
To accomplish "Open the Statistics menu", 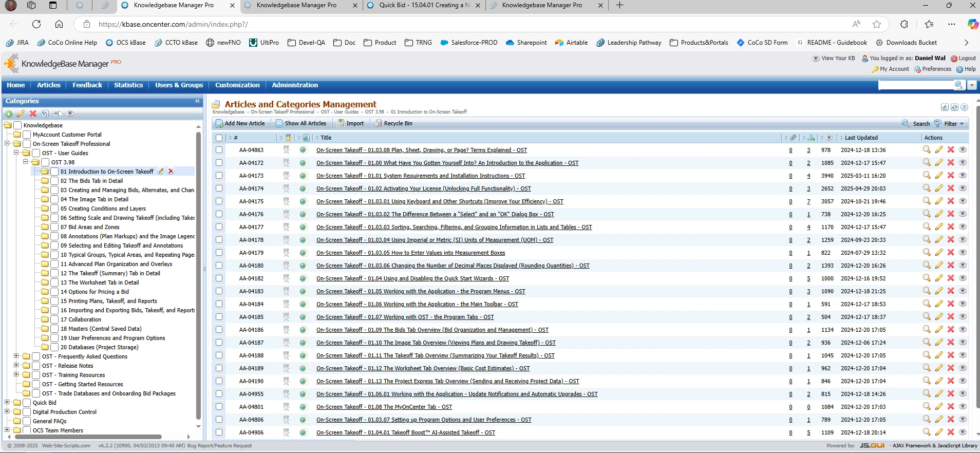I will pyautogui.click(x=128, y=85).
